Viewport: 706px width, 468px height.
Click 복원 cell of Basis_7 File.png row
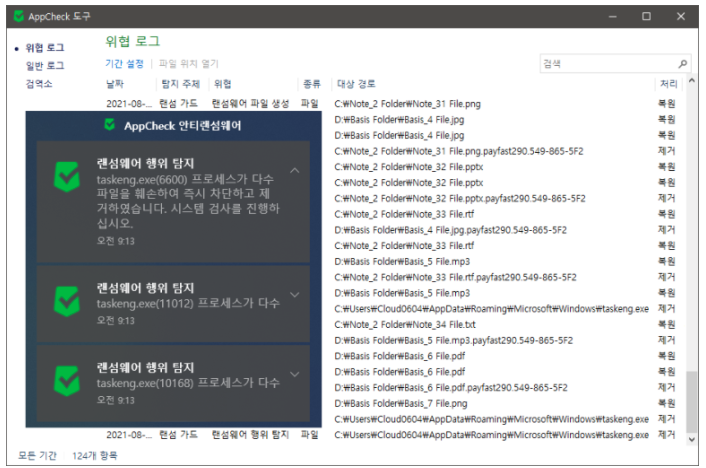click(666, 403)
